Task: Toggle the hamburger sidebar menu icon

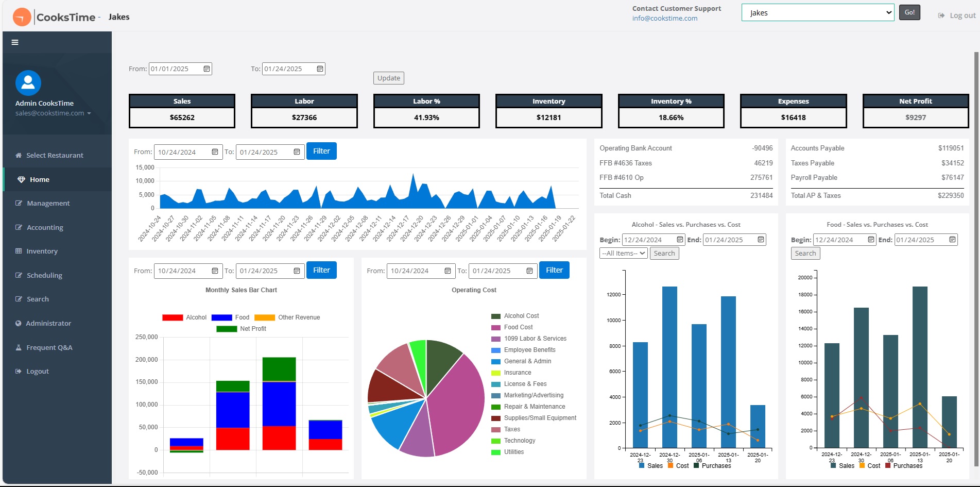Action: pyautogui.click(x=15, y=42)
